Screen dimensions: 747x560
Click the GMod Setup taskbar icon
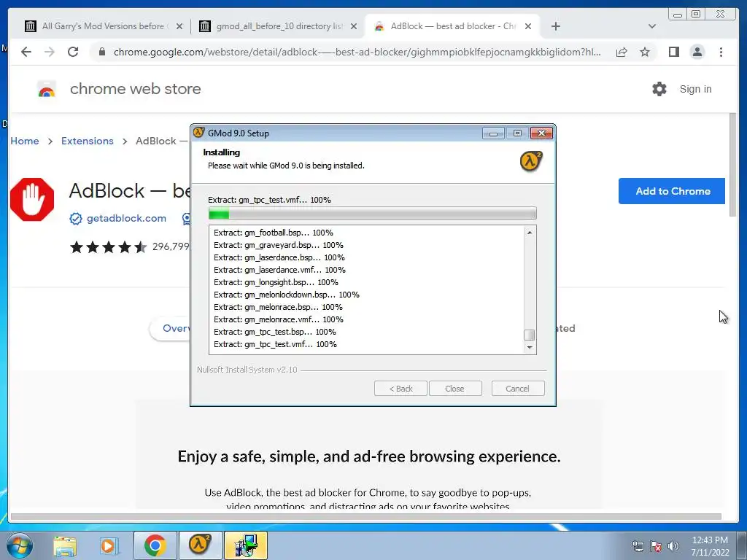pyautogui.click(x=200, y=545)
